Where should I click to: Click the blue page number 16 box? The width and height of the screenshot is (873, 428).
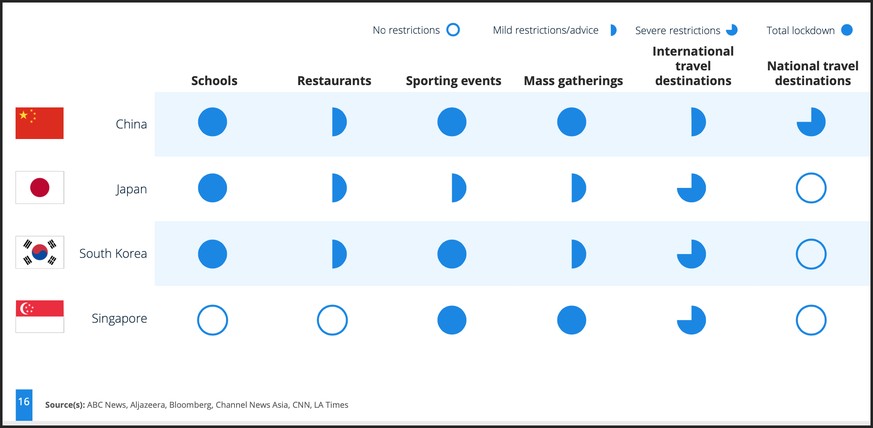[24, 405]
